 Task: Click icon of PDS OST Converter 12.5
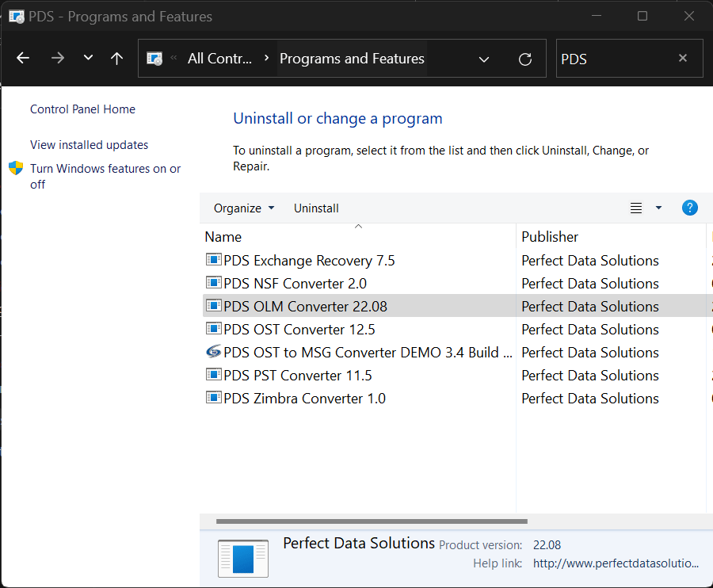(x=213, y=328)
